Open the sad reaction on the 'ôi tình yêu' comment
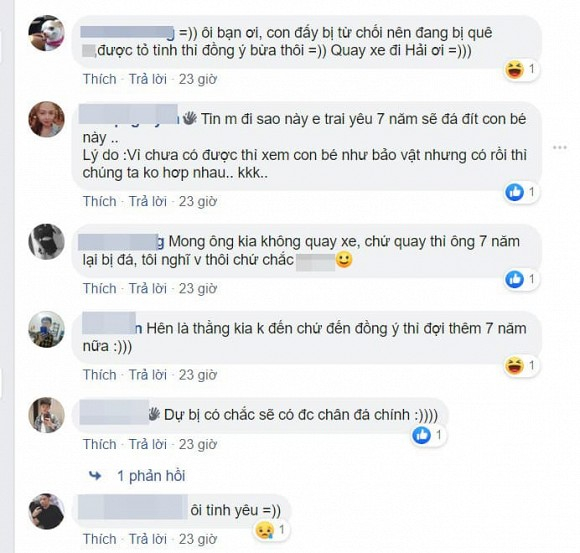The width and height of the screenshot is (580, 553). click(x=265, y=530)
